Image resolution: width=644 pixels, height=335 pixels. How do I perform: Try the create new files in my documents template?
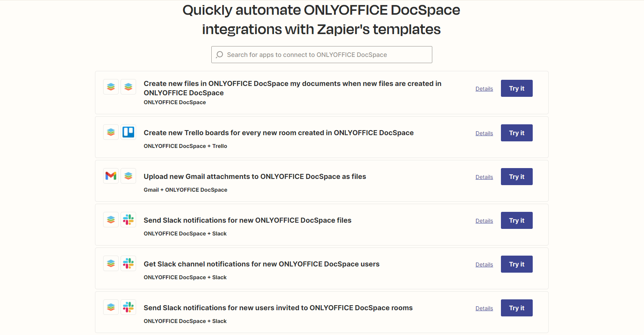tap(516, 88)
